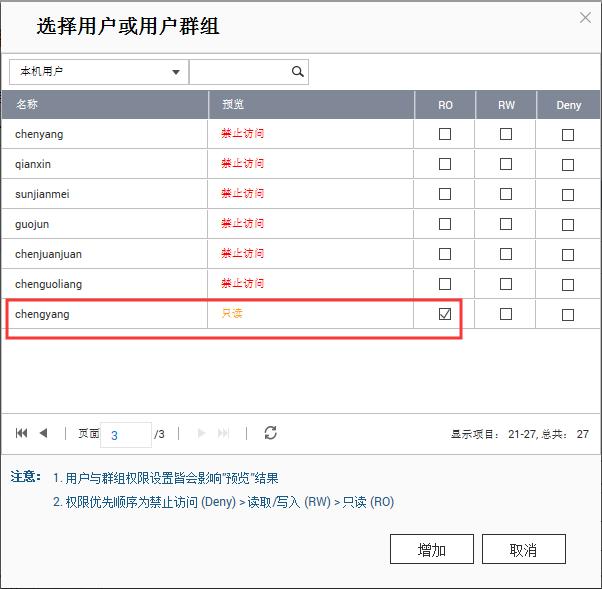The width and height of the screenshot is (602, 589).
Task: Select the qianxin user name
Action: (33, 165)
